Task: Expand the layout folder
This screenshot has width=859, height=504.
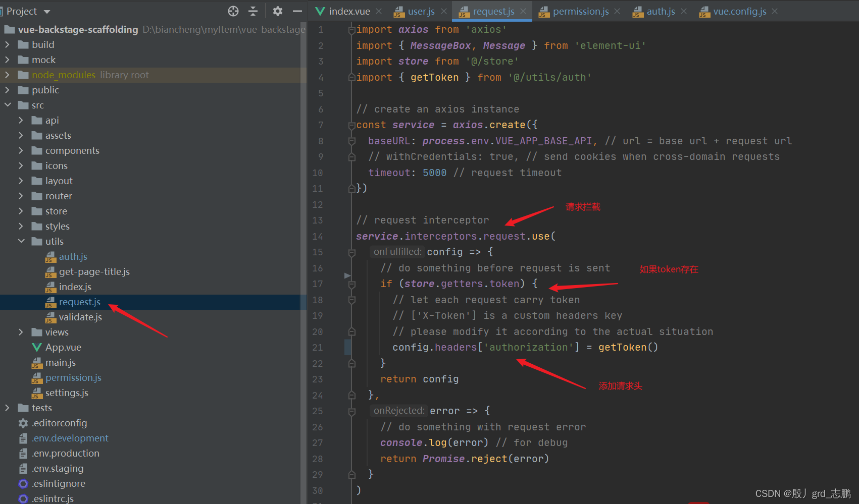Action: click(x=21, y=181)
